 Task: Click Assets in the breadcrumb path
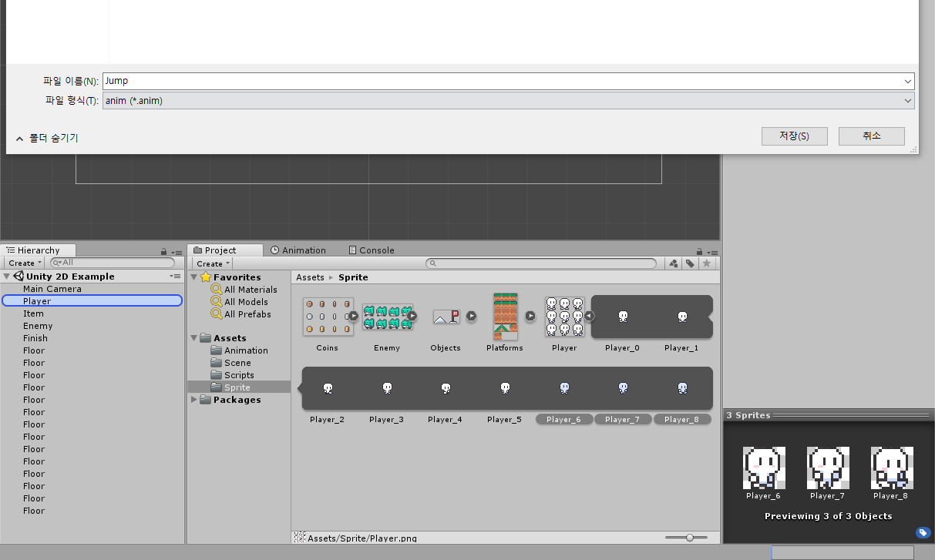tap(310, 277)
